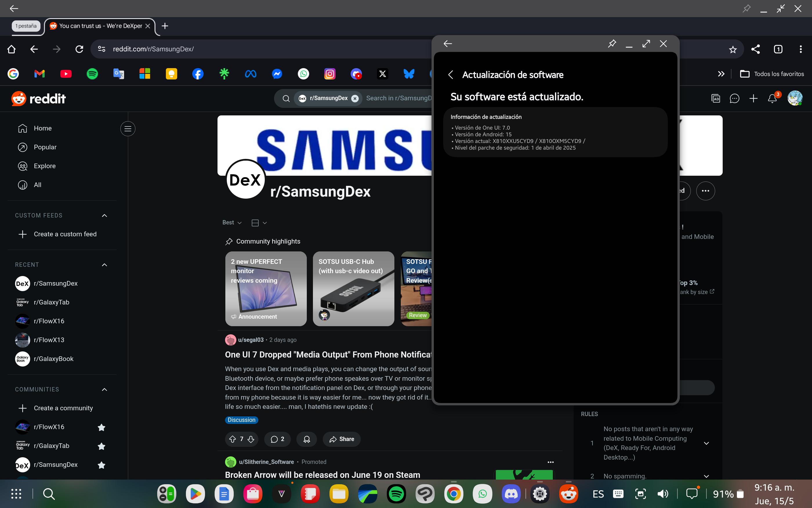Image resolution: width=812 pixels, height=508 pixels.
Task: Go back in Actualización de software header
Action: (450, 75)
